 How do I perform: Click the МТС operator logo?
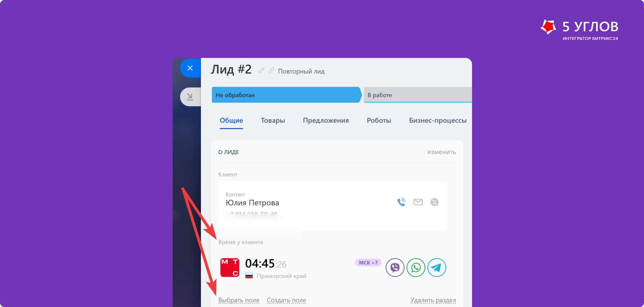click(230, 267)
